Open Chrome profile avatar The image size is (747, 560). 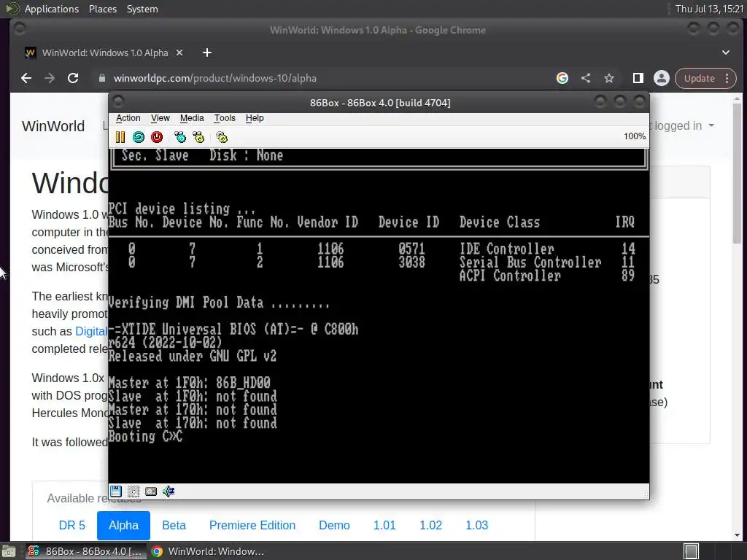(661, 78)
